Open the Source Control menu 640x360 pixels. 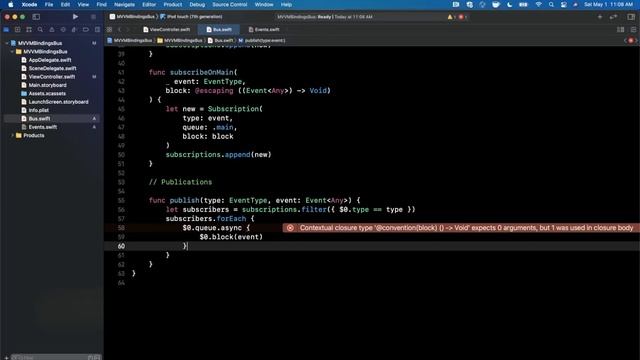(x=230, y=4)
